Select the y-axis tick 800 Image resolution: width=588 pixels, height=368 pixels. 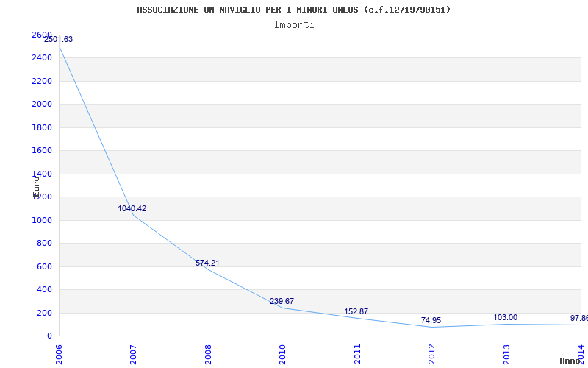(x=44, y=243)
